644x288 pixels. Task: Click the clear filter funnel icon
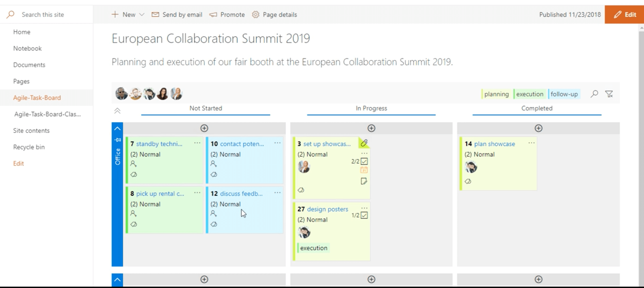pos(609,94)
